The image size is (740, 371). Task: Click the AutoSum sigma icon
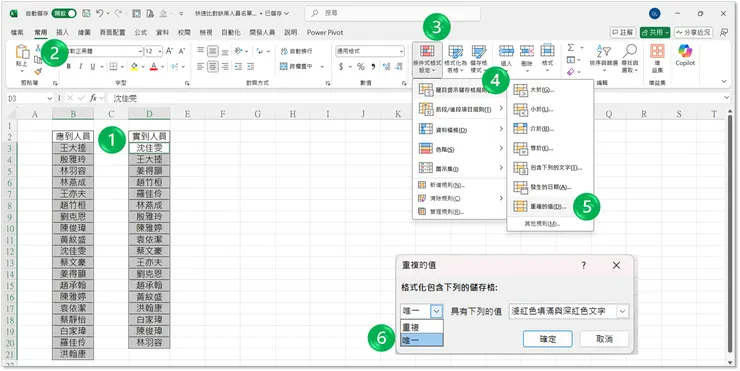coord(571,48)
